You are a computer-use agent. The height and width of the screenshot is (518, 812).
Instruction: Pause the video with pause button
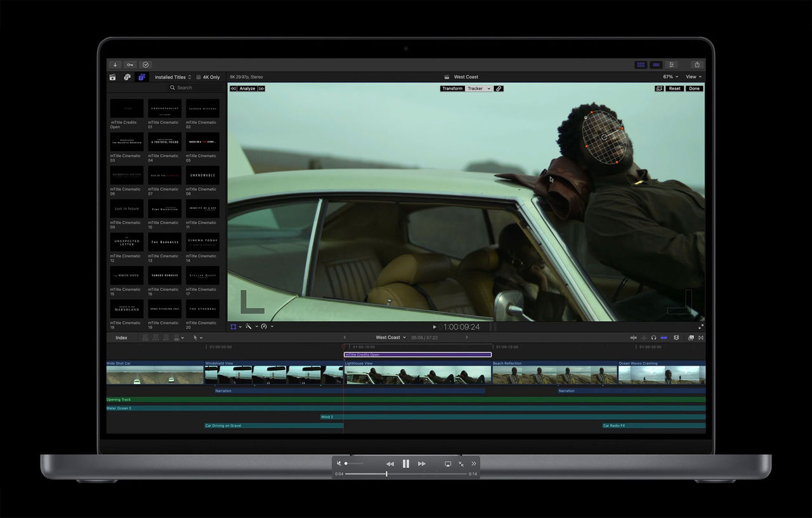point(405,463)
